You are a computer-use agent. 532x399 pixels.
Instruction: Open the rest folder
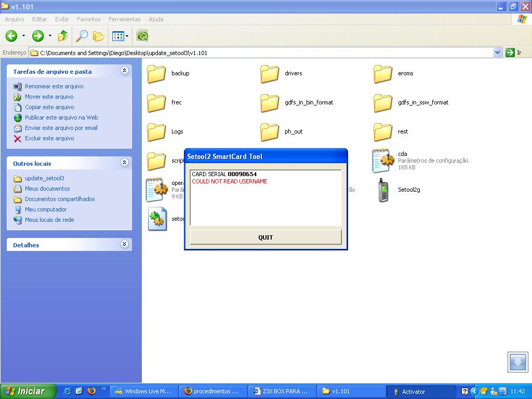coord(383,132)
